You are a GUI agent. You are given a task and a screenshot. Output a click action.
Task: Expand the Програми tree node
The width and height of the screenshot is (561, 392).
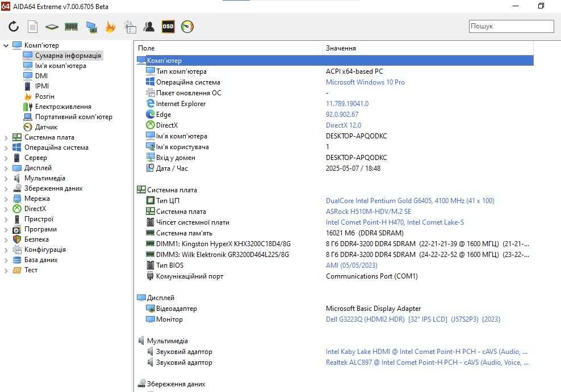click(x=6, y=229)
